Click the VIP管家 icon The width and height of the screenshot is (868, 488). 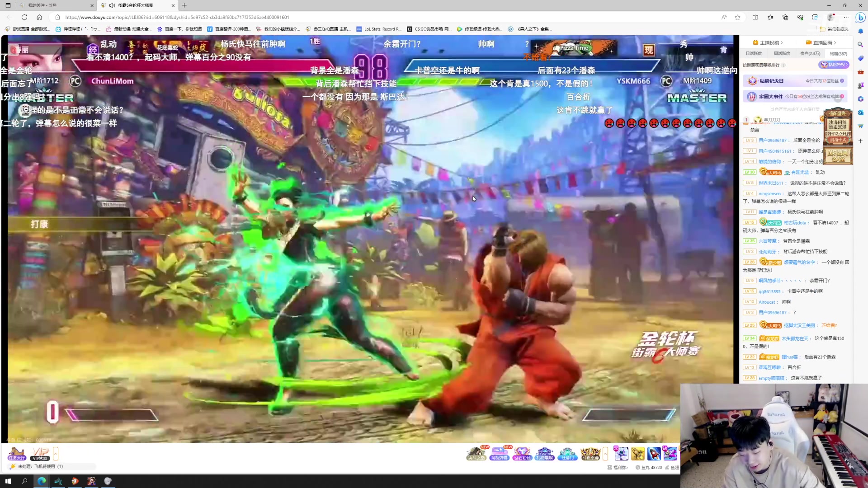coord(40,453)
